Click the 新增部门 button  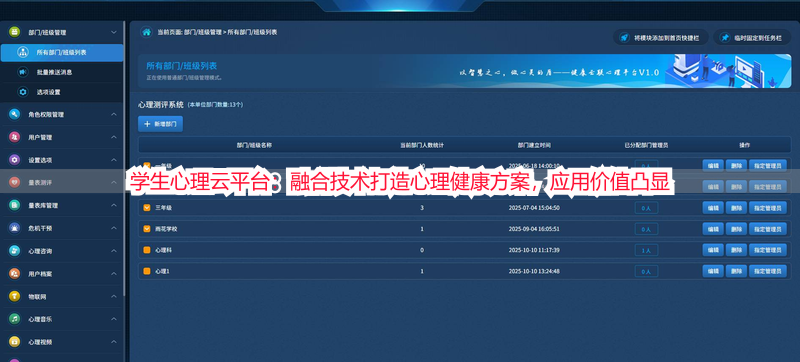point(160,124)
